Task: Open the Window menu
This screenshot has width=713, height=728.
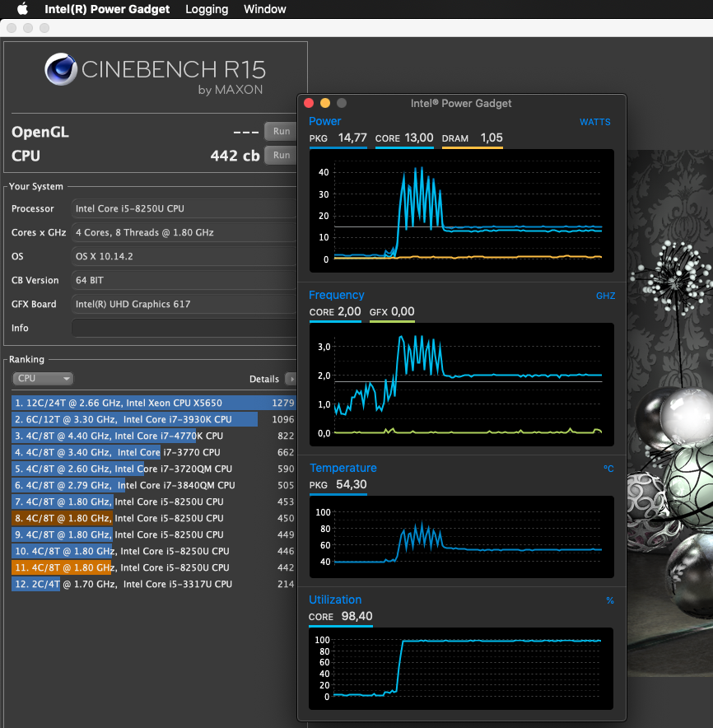Action: click(264, 9)
